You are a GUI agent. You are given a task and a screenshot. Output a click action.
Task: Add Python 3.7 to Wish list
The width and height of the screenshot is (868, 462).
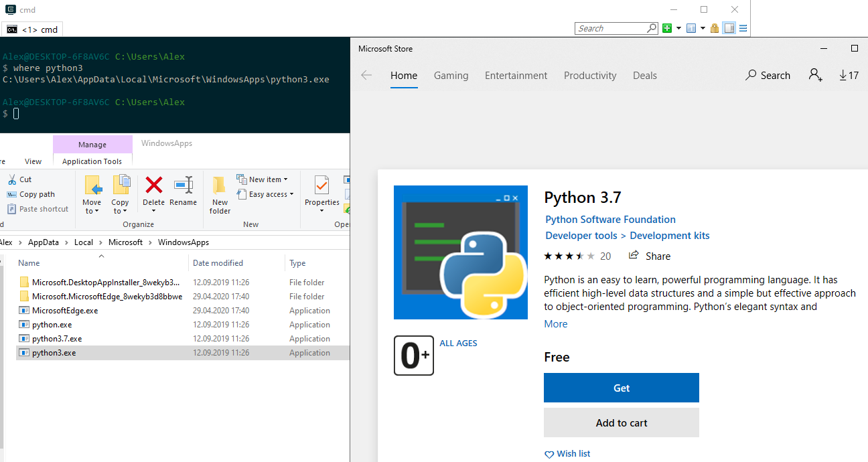click(567, 454)
